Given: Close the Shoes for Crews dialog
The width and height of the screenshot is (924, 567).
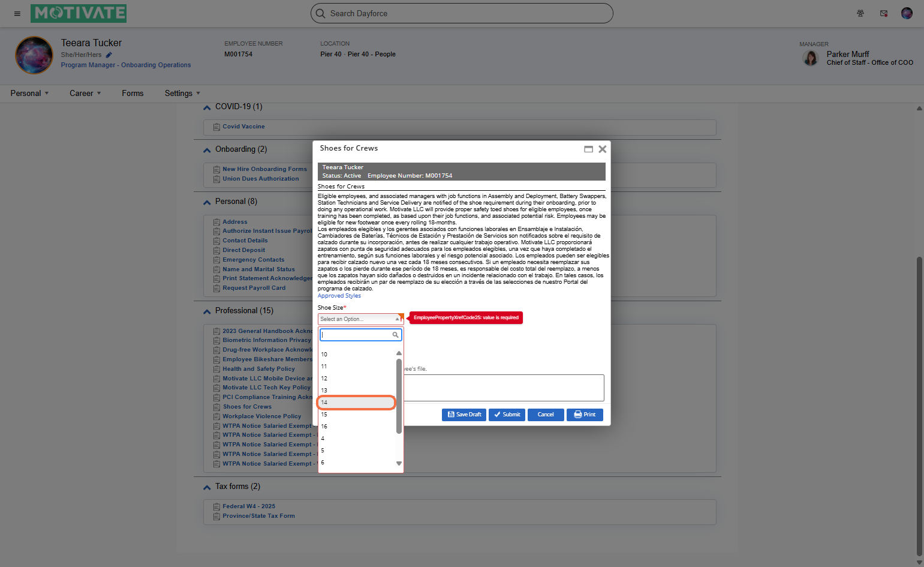Looking at the screenshot, I should 603,149.
